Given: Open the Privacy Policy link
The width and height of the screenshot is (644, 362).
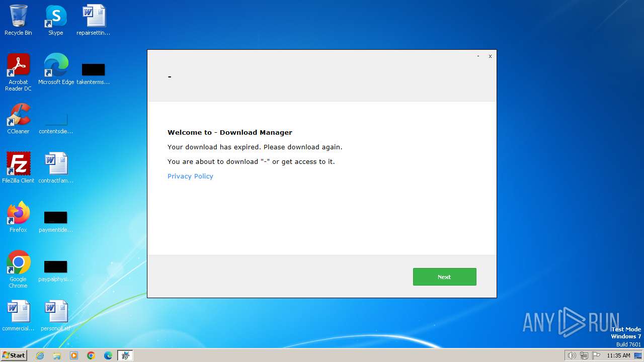Looking at the screenshot, I should click(x=190, y=176).
